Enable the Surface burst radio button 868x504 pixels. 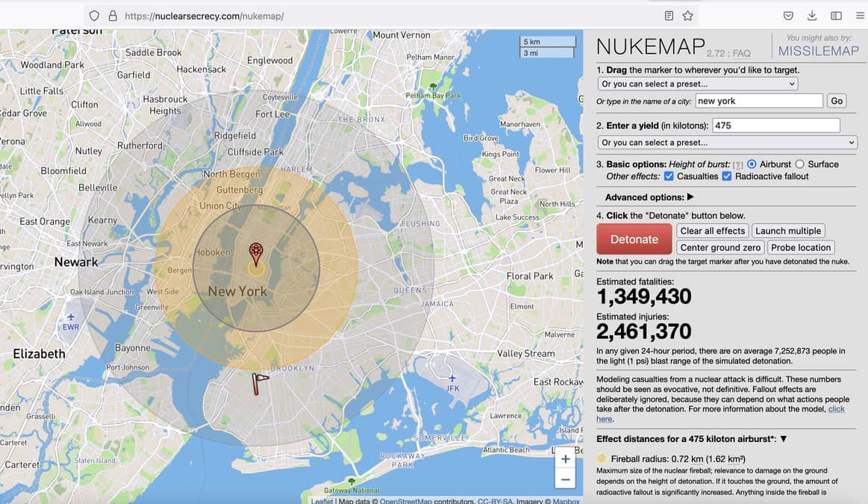point(800,164)
